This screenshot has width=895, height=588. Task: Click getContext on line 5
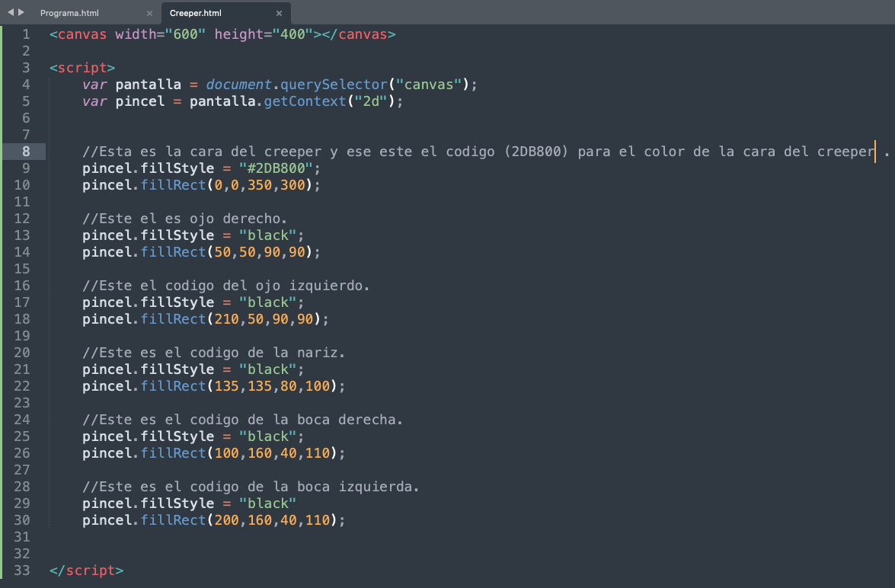click(x=305, y=101)
